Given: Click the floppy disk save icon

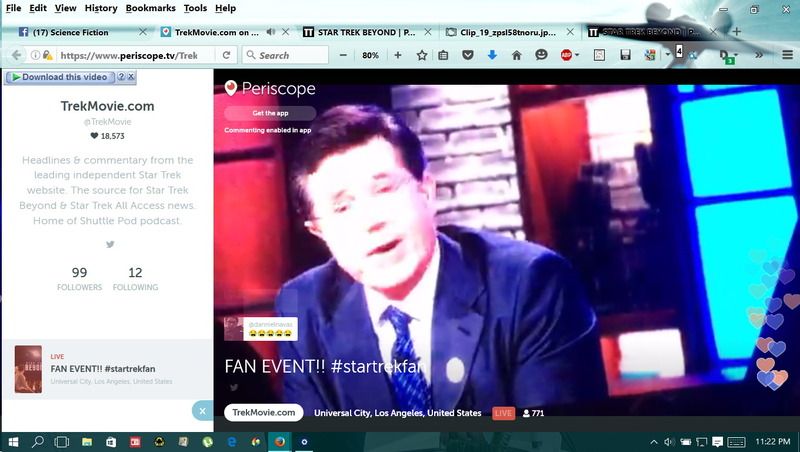Looking at the screenshot, I should coord(625,55).
